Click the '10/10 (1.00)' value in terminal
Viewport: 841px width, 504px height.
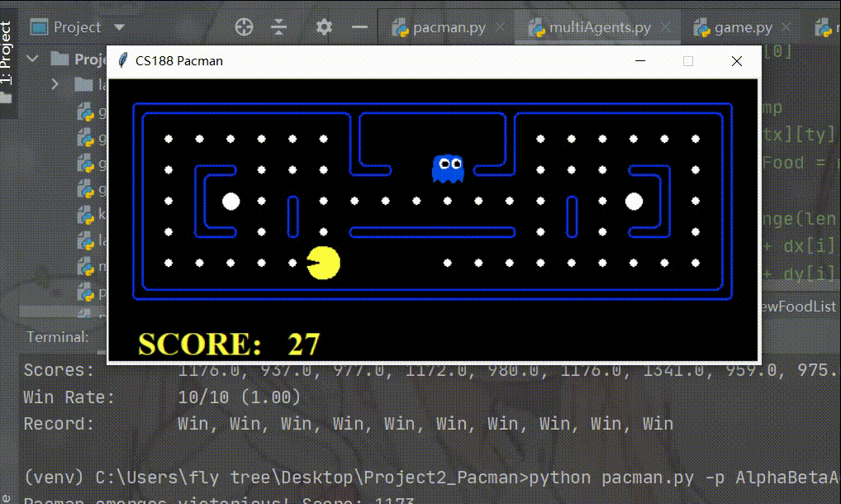pos(239,397)
